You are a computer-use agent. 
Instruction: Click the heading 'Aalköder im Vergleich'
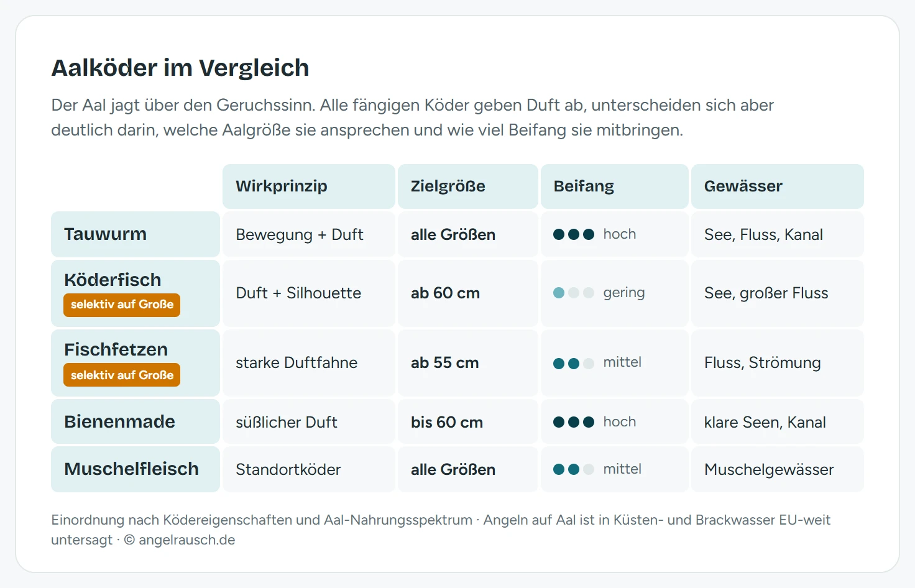180,68
